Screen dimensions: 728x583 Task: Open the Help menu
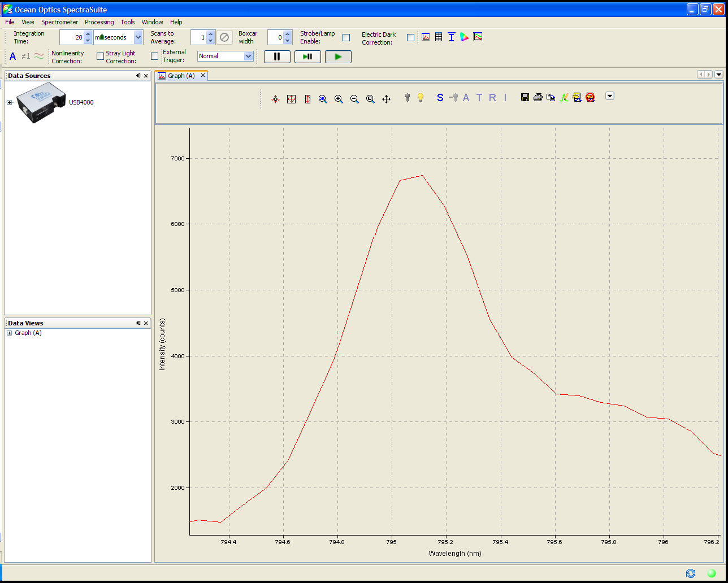pyautogui.click(x=176, y=22)
